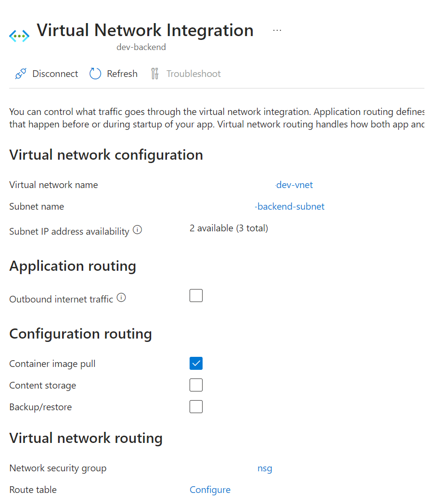Click info icon beside Outbound internet traffic
The width and height of the screenshot is (435, 504).
tap(121, 298)
